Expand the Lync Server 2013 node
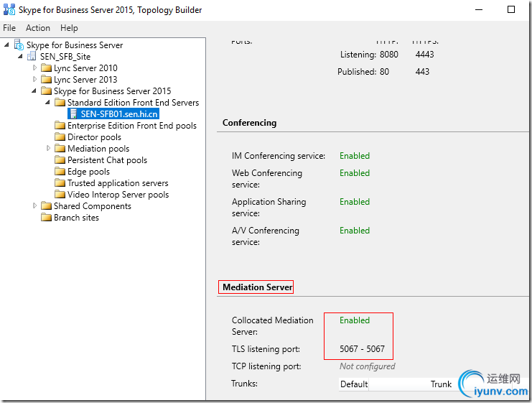 click(x=34, y=79)
